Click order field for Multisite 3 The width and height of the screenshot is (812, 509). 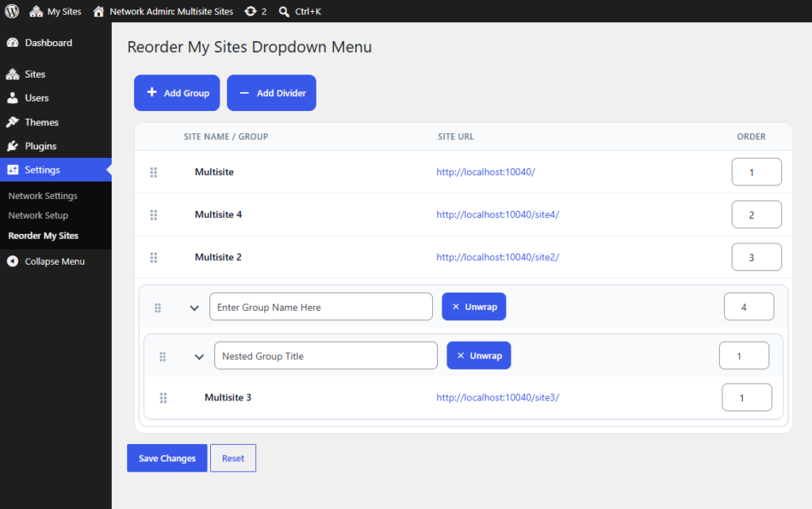pos(747,397)
